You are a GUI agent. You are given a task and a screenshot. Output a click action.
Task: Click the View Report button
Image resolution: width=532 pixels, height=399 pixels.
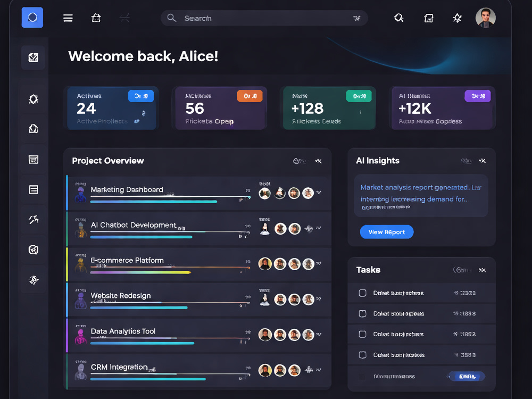pos(386,232)
